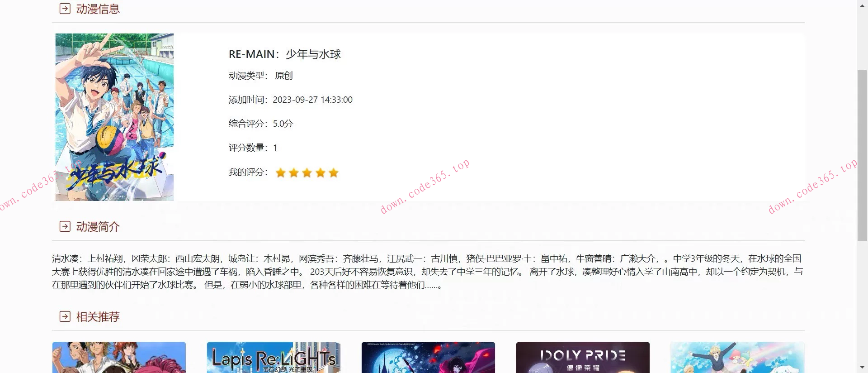Rate one star in 我的评分
The width and height of the screenshot is (868, 373).
(x=280, y=172)
